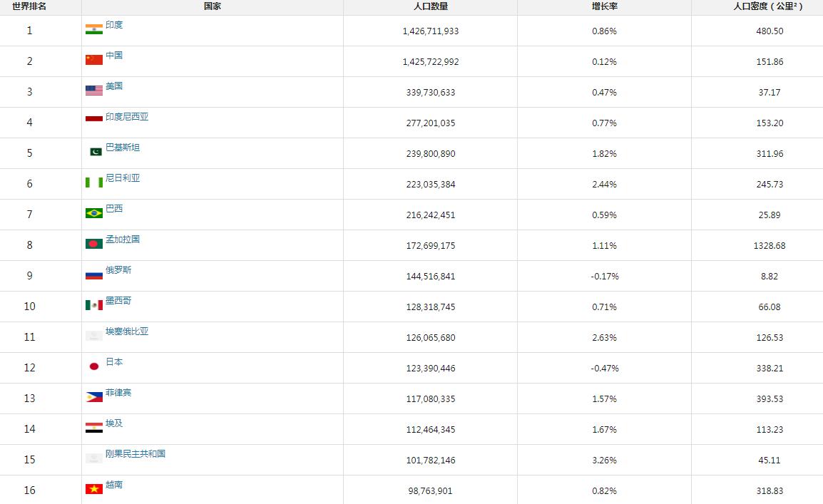The width and height of the screenshot is (823, 504).
Task: Click the Mexico flag icon
Action: [93, 305]
